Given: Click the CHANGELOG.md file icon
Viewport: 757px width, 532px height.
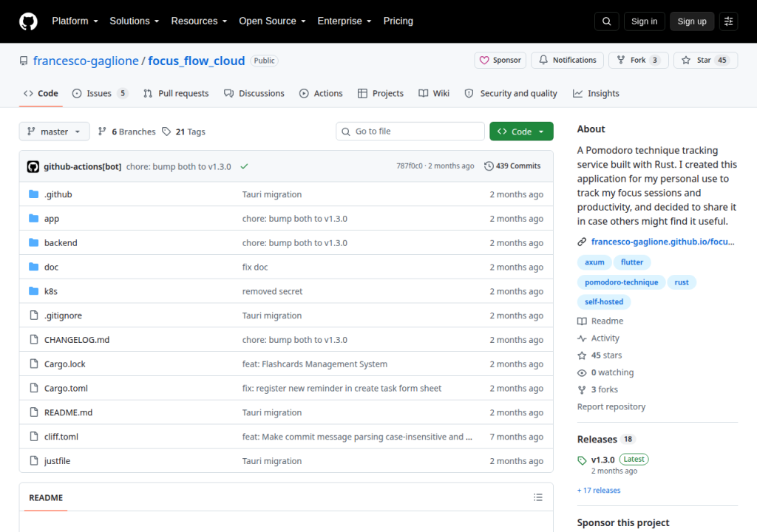Looking at the screenshot, I should click(34, 339).
